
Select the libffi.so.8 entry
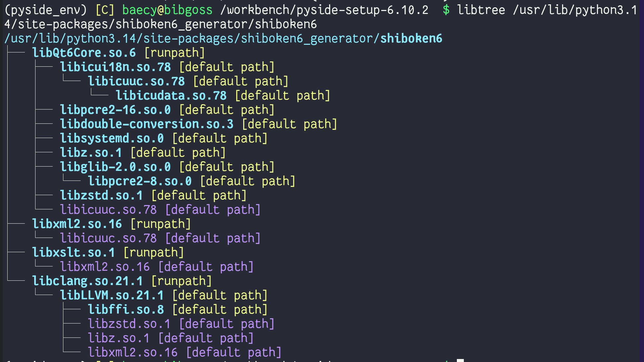[126, 310]
